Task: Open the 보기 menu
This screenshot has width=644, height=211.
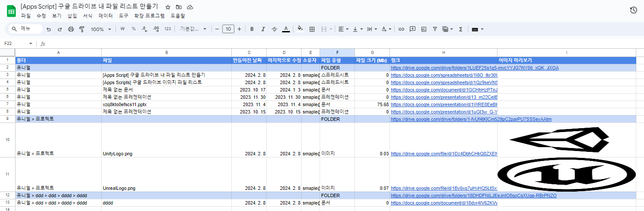Action: tap(57, 16)
